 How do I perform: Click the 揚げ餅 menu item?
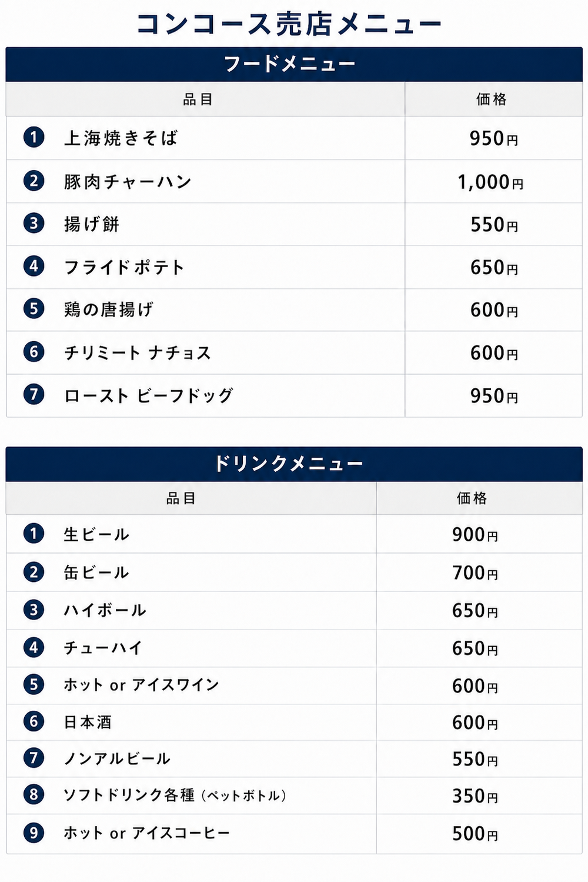(x=92, y=224)
